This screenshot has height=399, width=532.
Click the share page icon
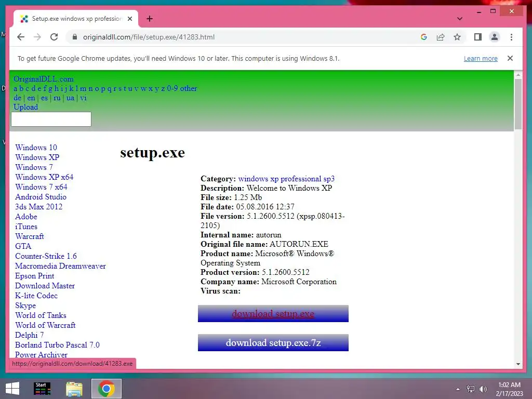[x=441, y=37]
